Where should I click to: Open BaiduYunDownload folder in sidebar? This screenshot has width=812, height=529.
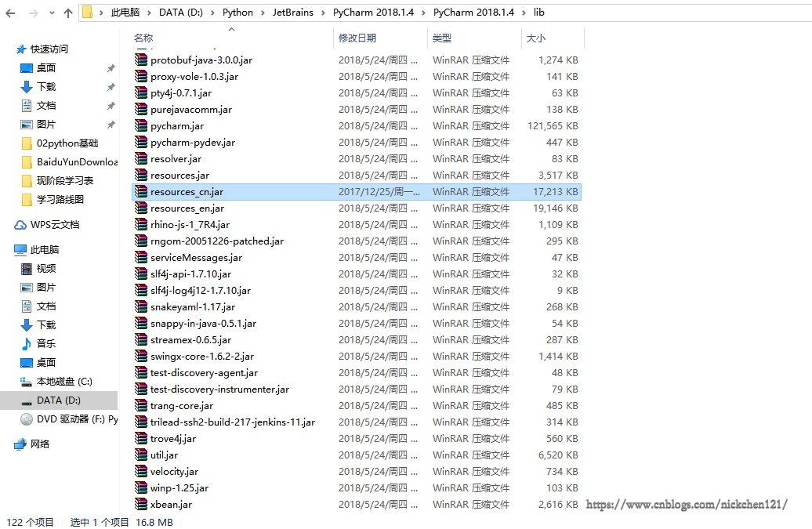pyautogui.click(x=77, y=162)
